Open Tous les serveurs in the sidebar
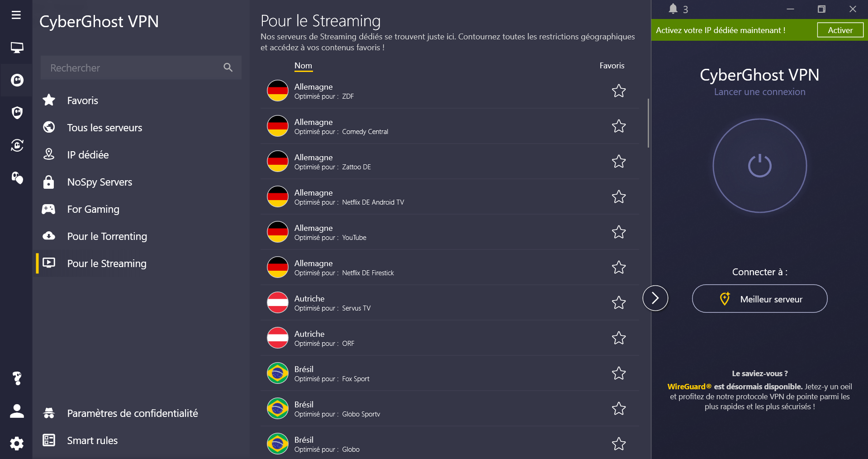 pyautogui.click(x=104, y=127)
